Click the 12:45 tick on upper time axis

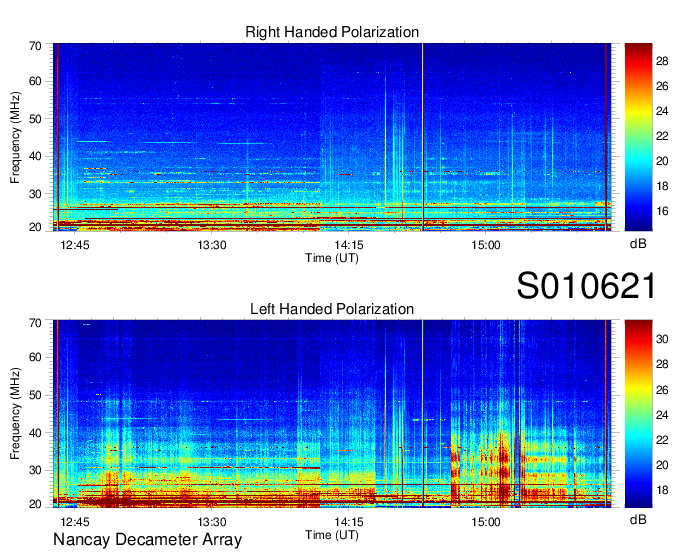point(75,245)
